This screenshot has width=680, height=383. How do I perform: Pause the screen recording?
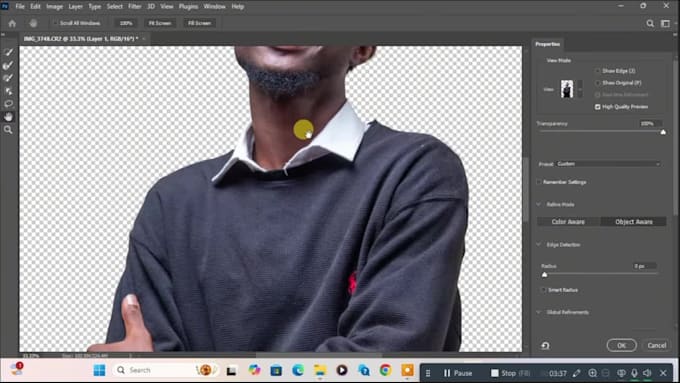pos(458,373)
